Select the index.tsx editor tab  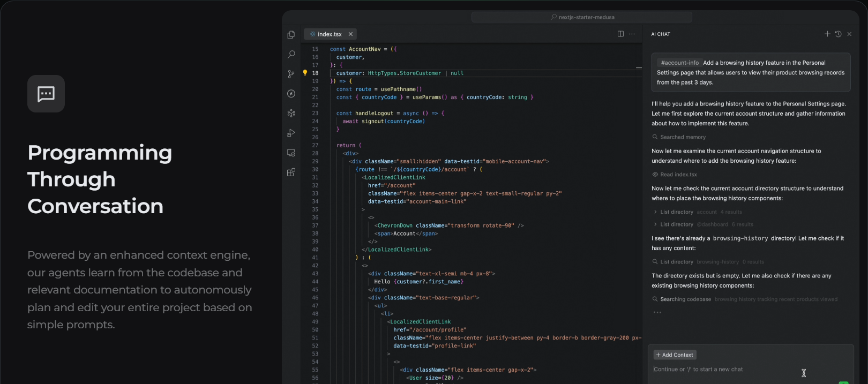tap(329, 34)
